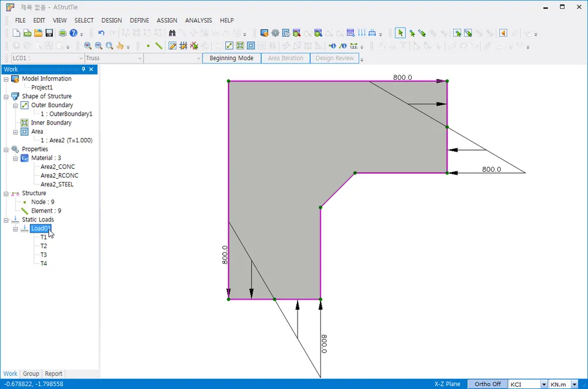Collapse the Properties tree node
The image size is (588, 389).
tap(6, 149)
